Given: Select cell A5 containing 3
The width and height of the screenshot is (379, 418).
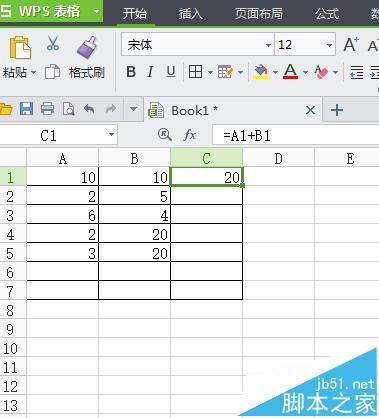Looking at the screenshot, I should (63, 253).
